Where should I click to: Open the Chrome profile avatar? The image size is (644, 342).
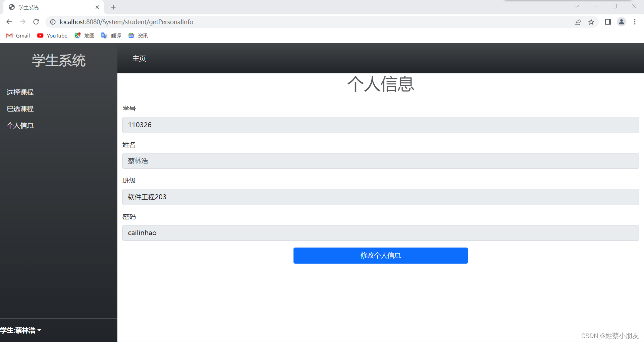pyautogui.click(x=622, y=22)
